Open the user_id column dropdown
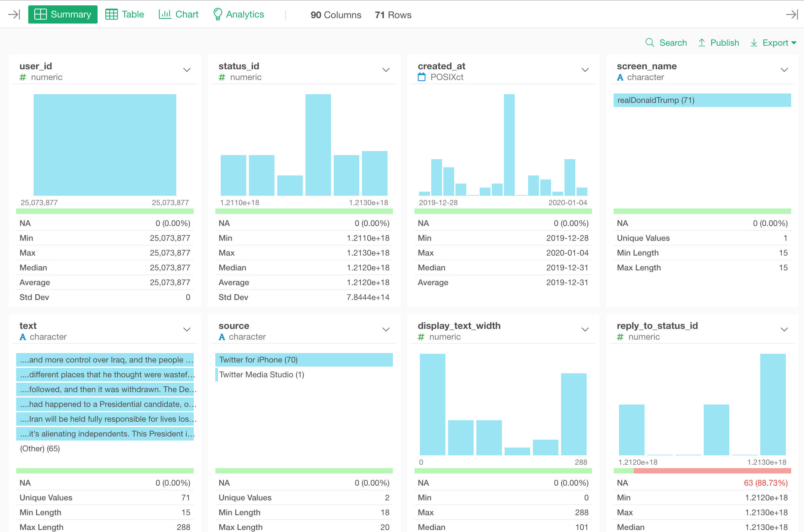The width and height of the screenshot is (804, 532). click(x=187, y=70)
